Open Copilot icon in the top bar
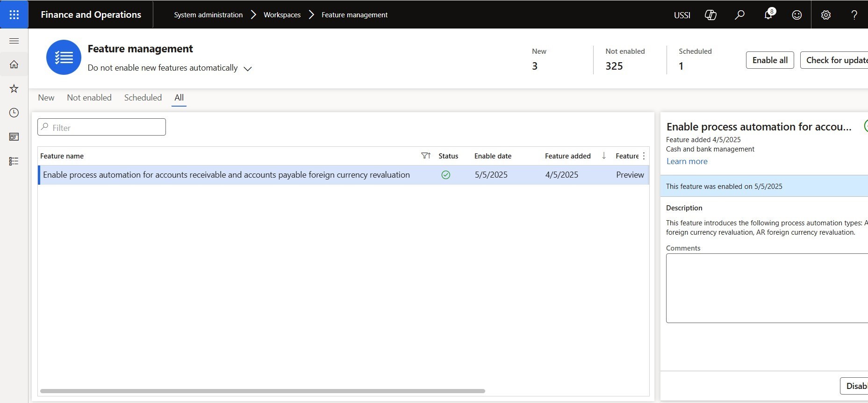868x403 pixels. tap(710, 15)
